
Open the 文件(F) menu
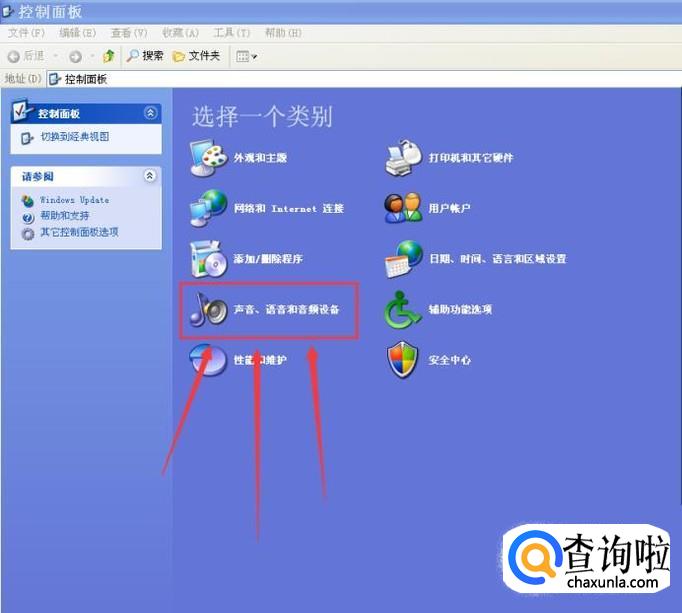click(x=26, y=33)
